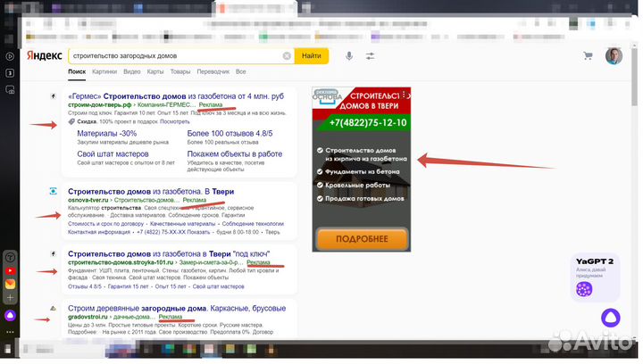
Task: Expand the "Все" services menu
Action: (x=241, y=71)
